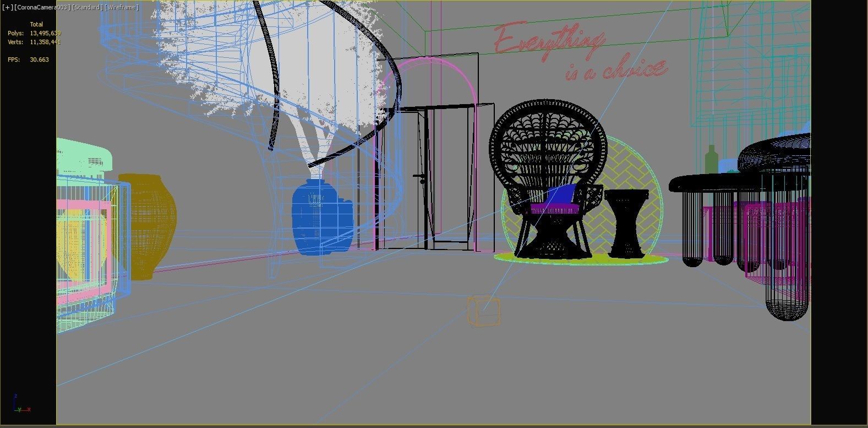Open the [+] general viewport menu
Viewport: 868px width, 428px height.
click(8, 7)
